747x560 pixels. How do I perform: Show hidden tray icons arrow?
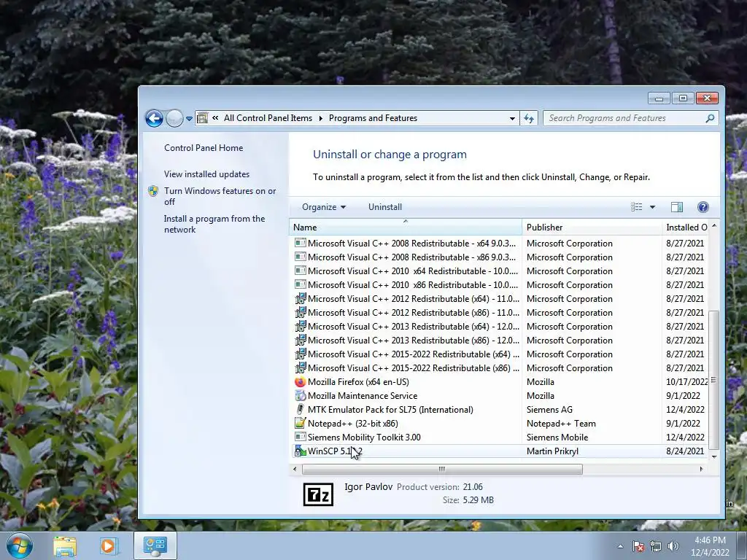620,546
